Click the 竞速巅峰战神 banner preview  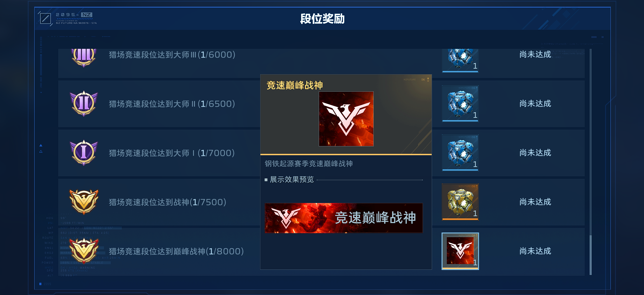click(x=344, y=218)
